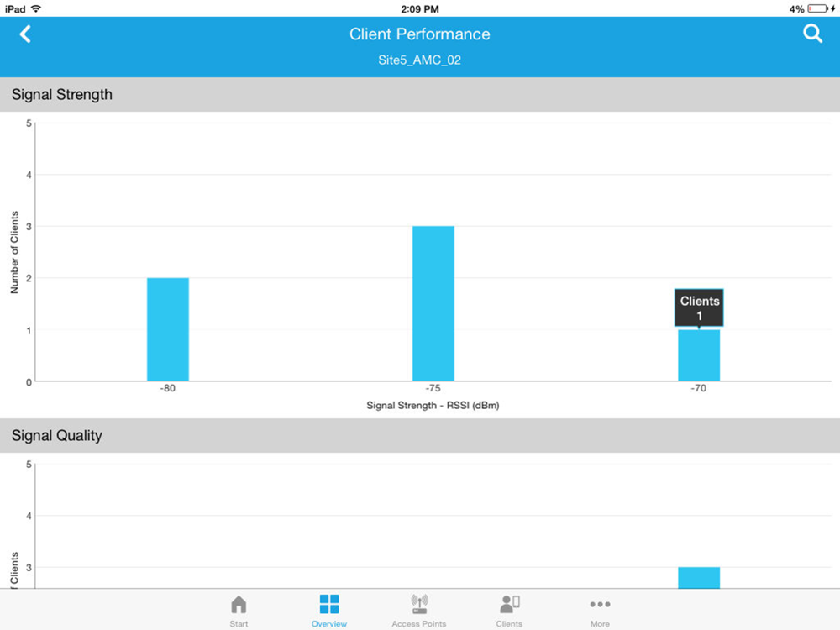Go to the Start tab
Image resolution: width=840 pixels, height=630 pixels.
pos(239,611)
